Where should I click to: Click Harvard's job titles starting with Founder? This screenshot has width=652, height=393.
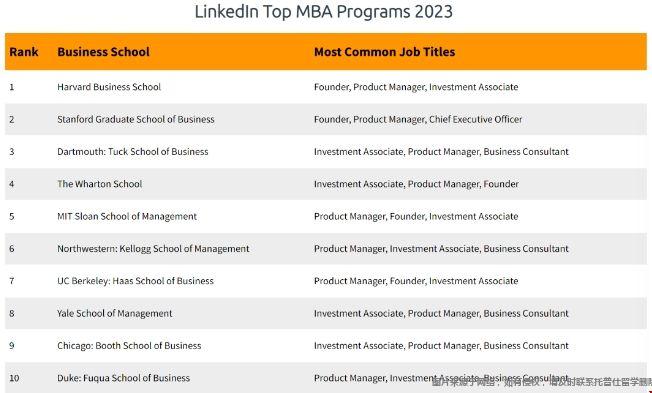(416, 87)
